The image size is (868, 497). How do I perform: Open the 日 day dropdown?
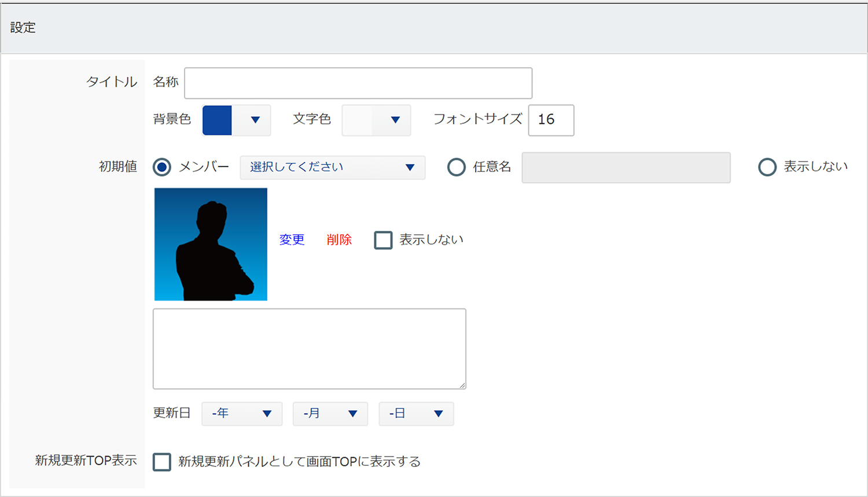(416, 414)
